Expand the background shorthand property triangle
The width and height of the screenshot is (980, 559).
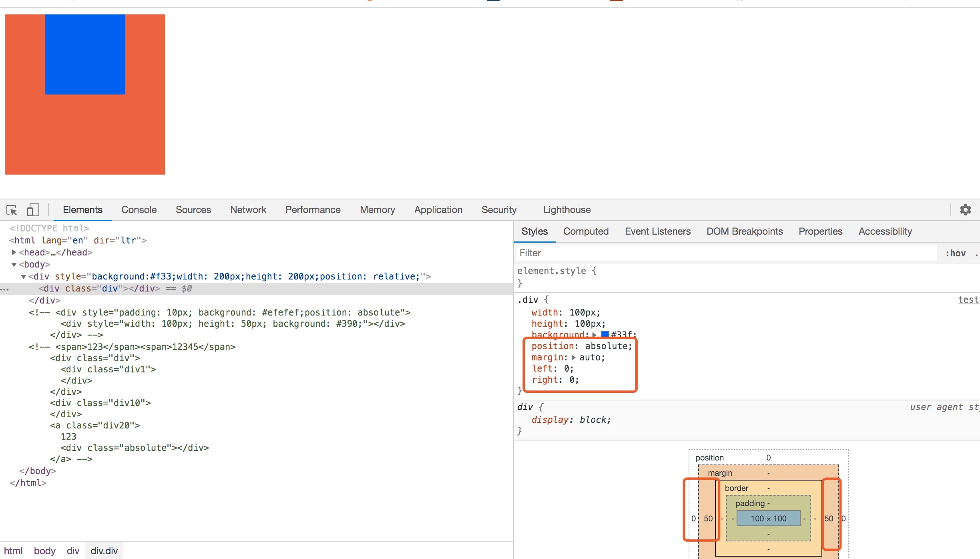click(594, 335)
